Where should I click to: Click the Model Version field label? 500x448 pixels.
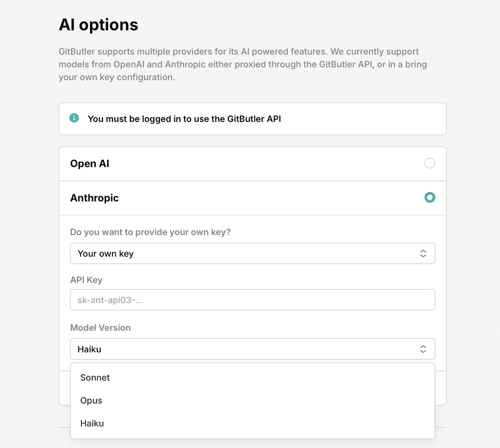[100, 328]
